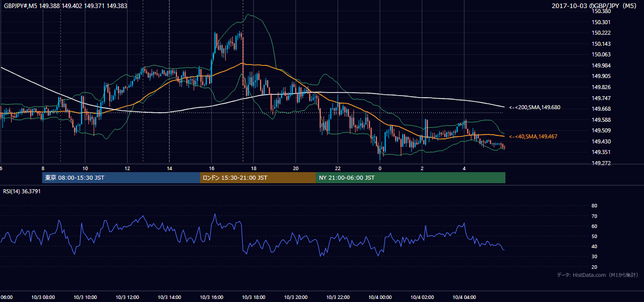Click the 149.509 price axis label
Image resolution: width=644 pixels, height=302 pixels.
(601, 130)
